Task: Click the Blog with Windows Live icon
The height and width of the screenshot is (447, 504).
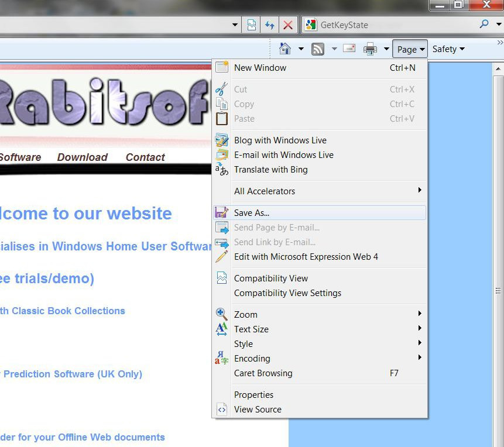Action: (222, 140)
